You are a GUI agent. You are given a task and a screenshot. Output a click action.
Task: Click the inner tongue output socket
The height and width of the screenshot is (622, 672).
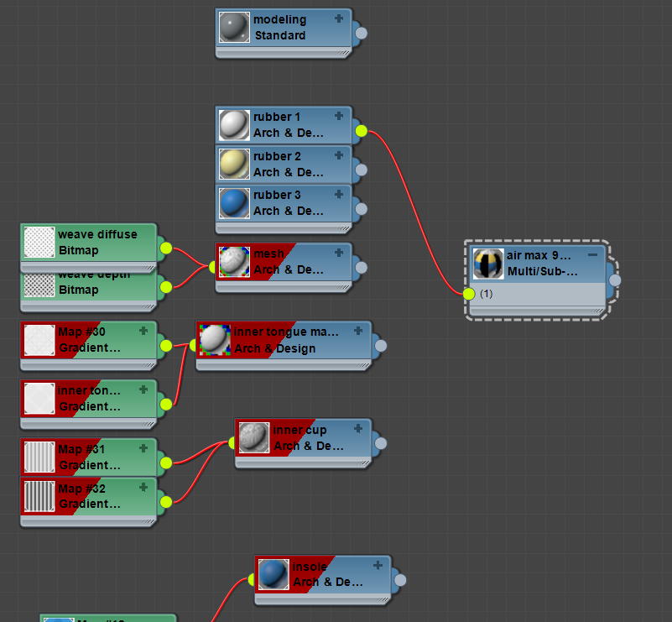(381, 346)
